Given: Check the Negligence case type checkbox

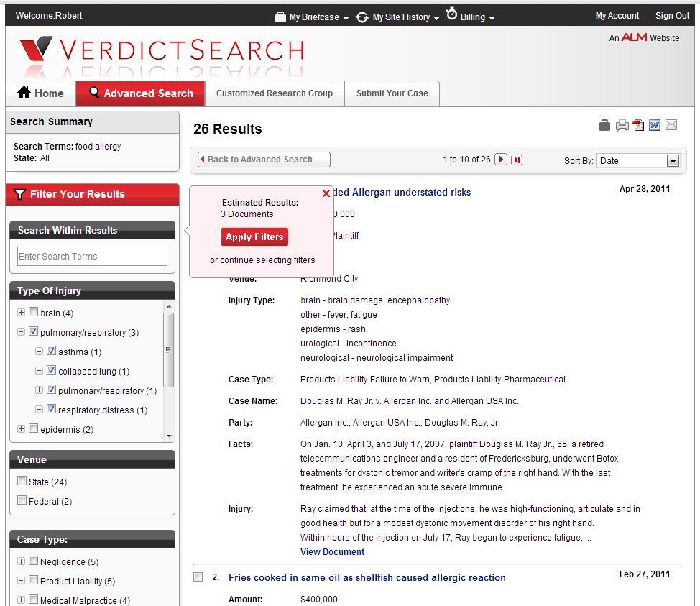Looking at the screenshot, I should point(34,561).
